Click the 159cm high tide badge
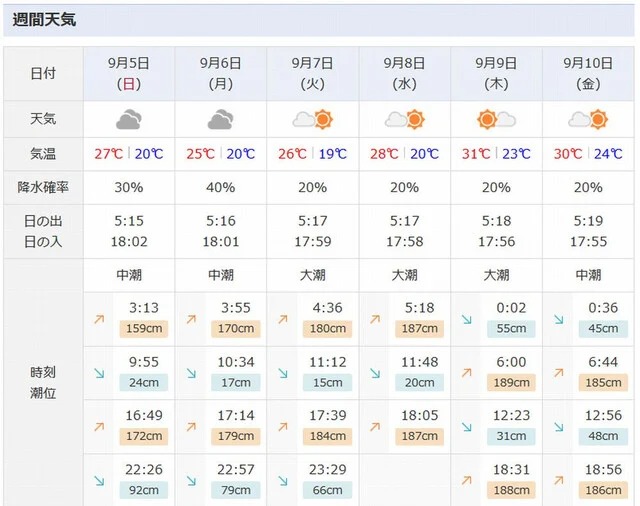The image size is (640, 506). [144, 328]
